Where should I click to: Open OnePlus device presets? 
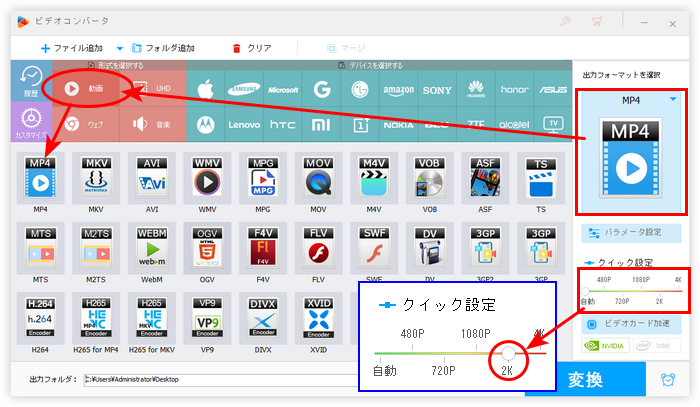click(360, 125)
